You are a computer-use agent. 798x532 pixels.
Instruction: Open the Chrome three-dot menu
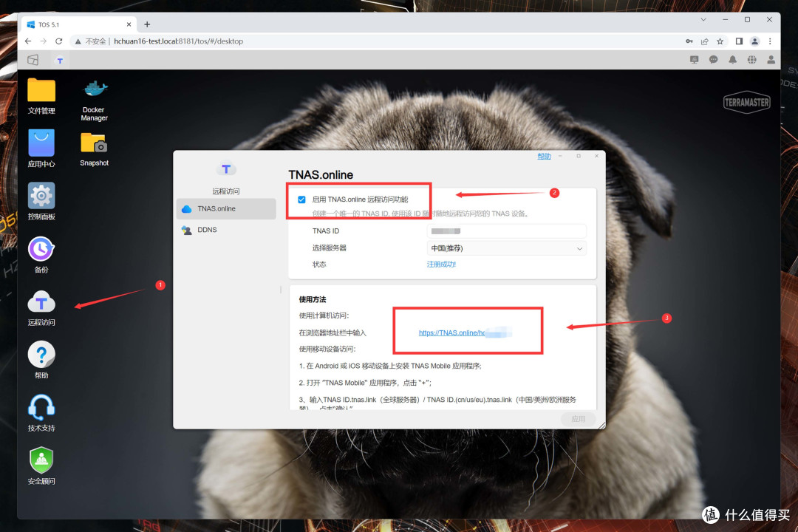tap(770, 41)
